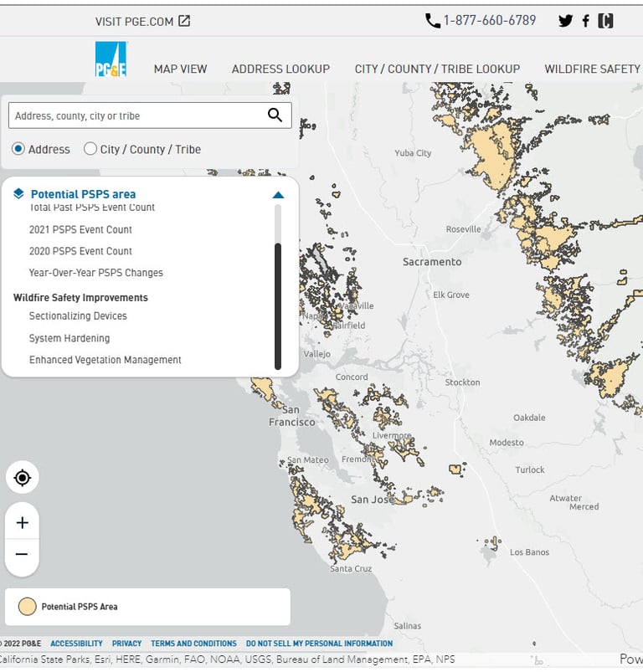Image resolution: width=643 pixels, height=672 pixels.
Task: Click the locate-me crosshair button
Action: [23, 477]
